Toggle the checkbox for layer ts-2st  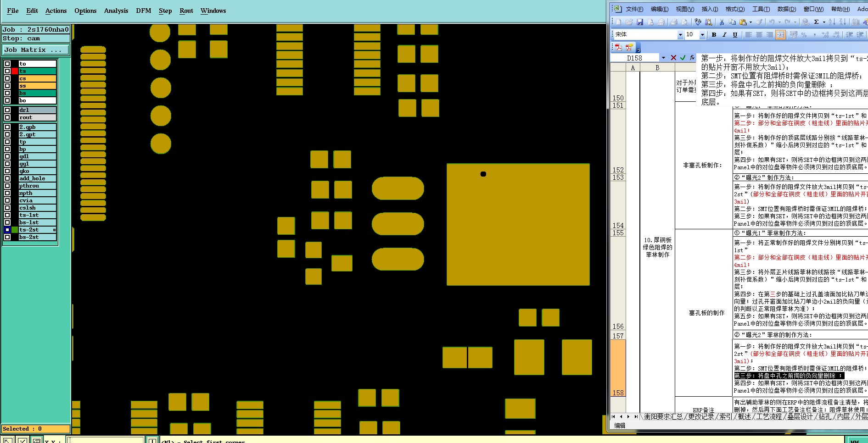[x=7, y=230]
